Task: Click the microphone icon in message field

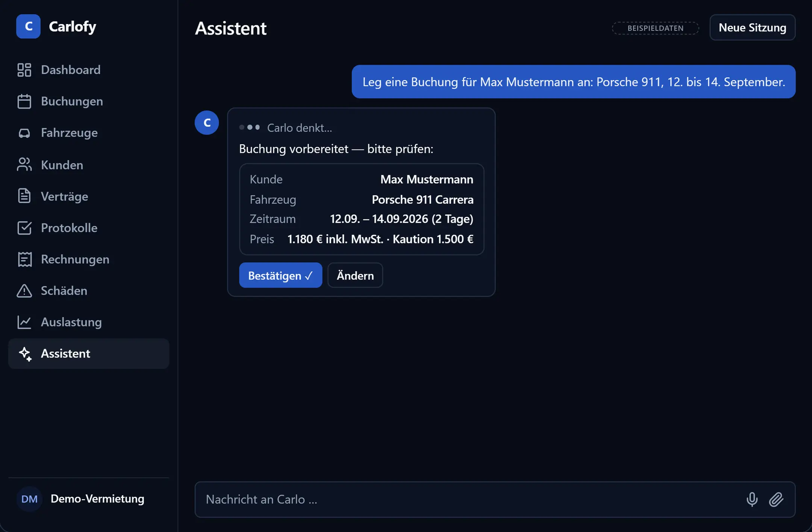Action: 752,499
